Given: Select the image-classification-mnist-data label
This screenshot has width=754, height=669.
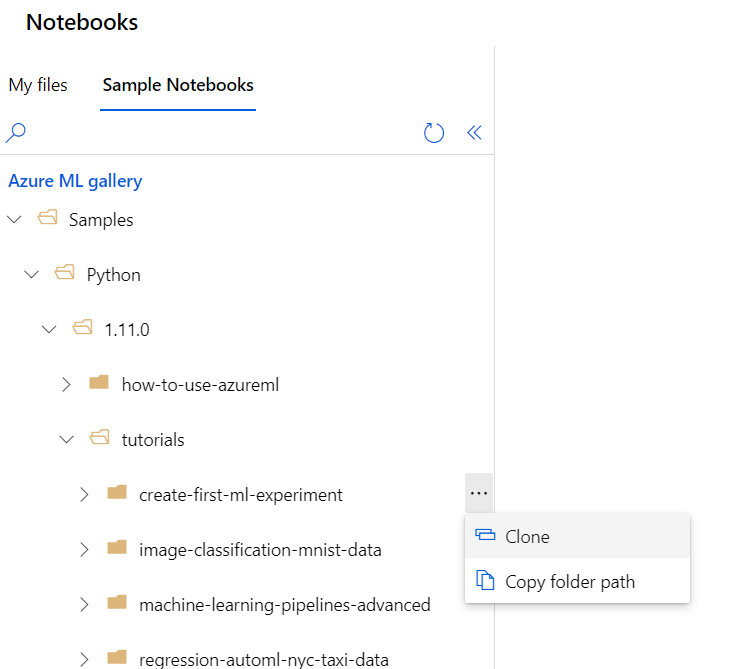Looking at the screenshot, I should click(260, 550).
